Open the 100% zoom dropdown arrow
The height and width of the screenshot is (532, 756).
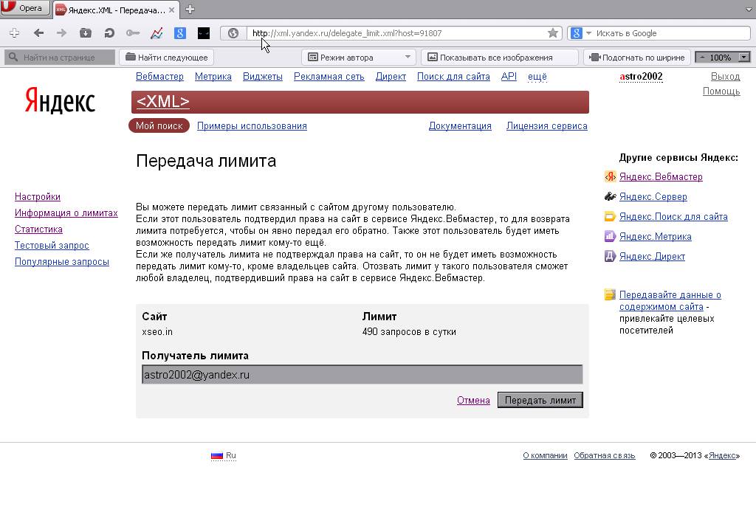744,58
